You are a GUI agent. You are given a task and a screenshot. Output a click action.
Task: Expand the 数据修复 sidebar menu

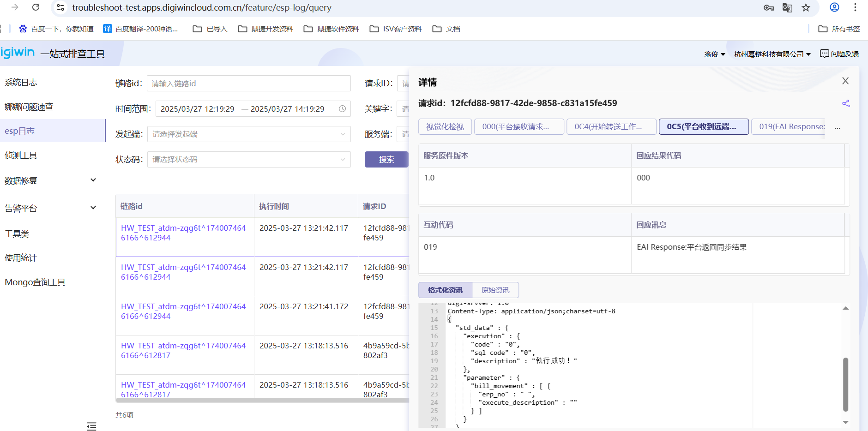(x=53, y=180)
